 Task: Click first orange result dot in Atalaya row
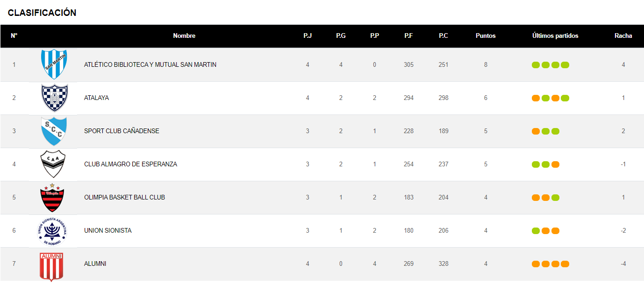click(x=536, y=98)
